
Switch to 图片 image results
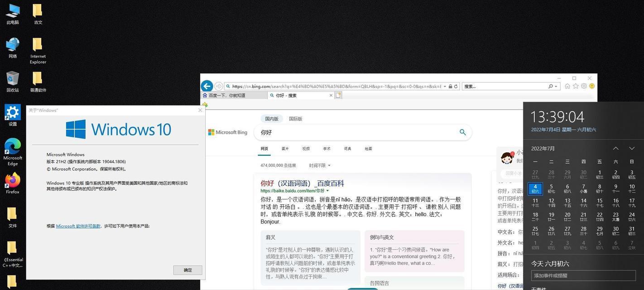(x=285, y=149)
